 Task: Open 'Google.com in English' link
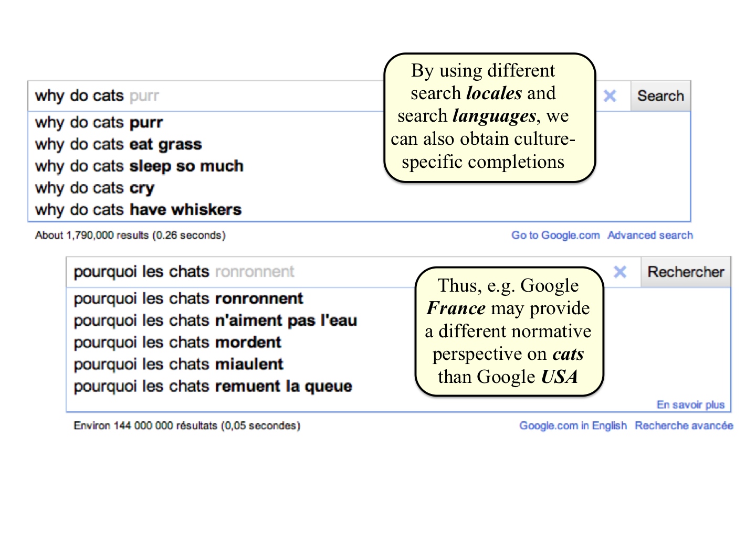573,425
